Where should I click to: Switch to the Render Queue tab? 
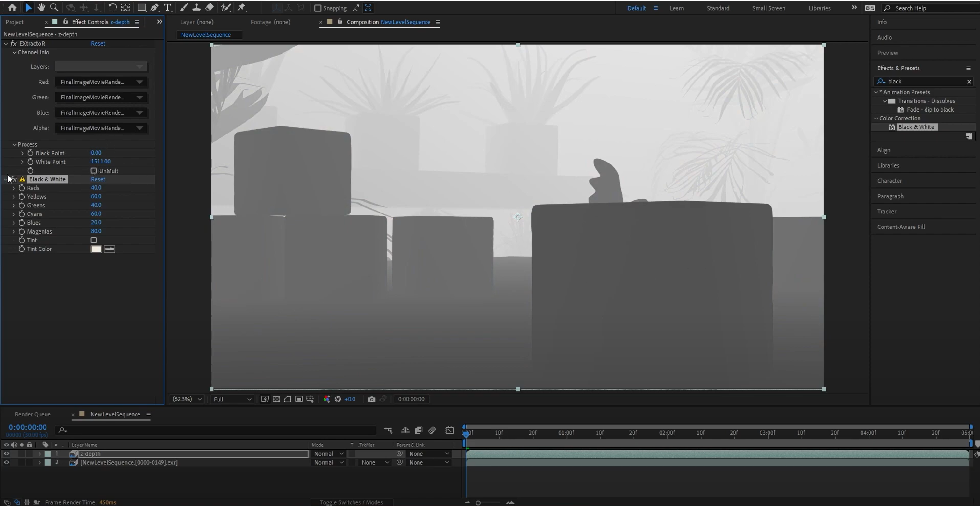point(32,414)
